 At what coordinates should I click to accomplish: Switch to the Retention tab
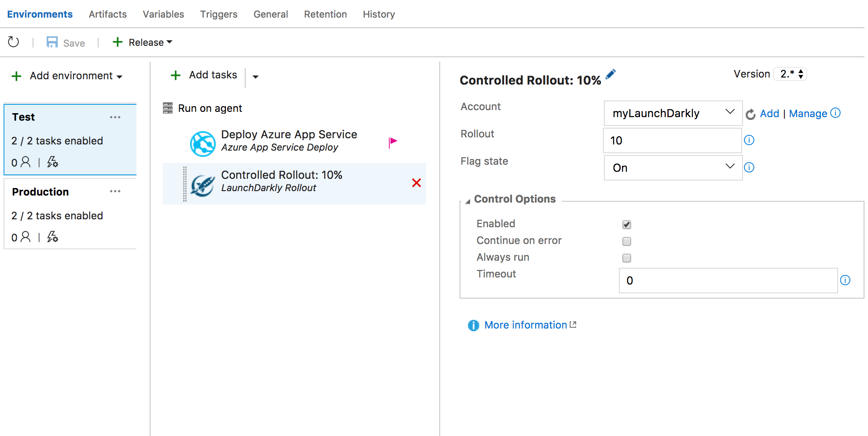click(x=325, y=14)
